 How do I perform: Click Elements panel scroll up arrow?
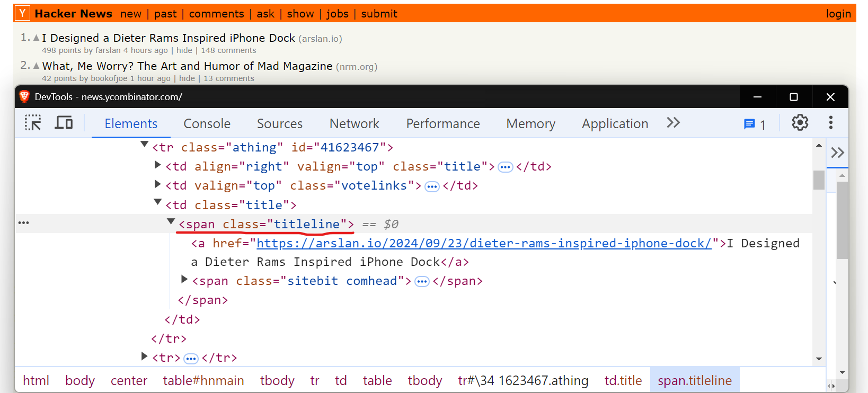coord(819,145)
